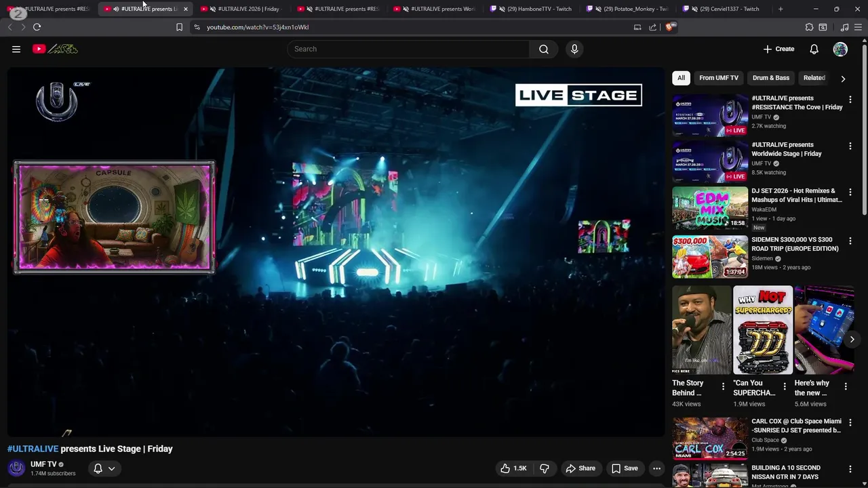The height and width of the screenshot is (488, 868).
Task: Open options for Can You SUPERCHA short
Action: [x=785, y=386]
